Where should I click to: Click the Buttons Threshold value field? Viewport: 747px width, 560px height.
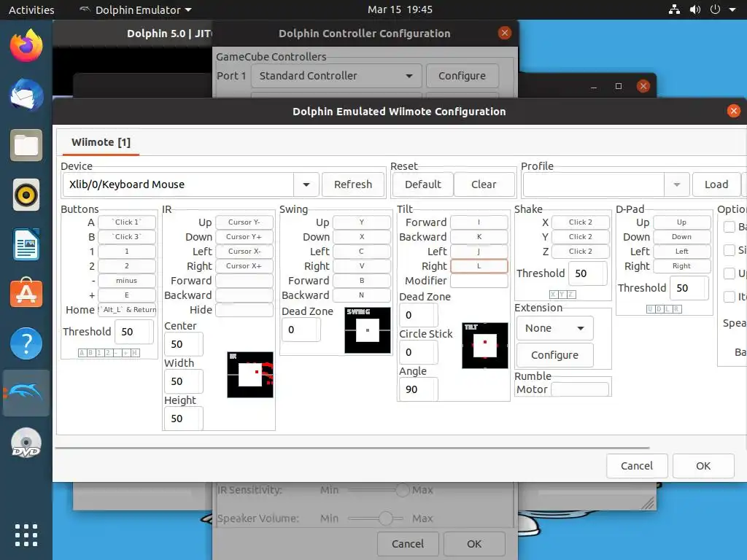click(x=134, y=332)
